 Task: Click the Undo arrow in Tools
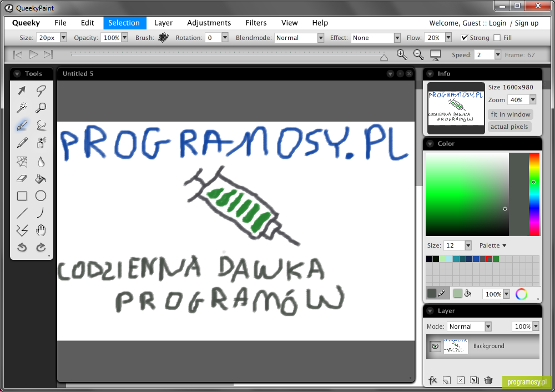click(x=22, y=247)
